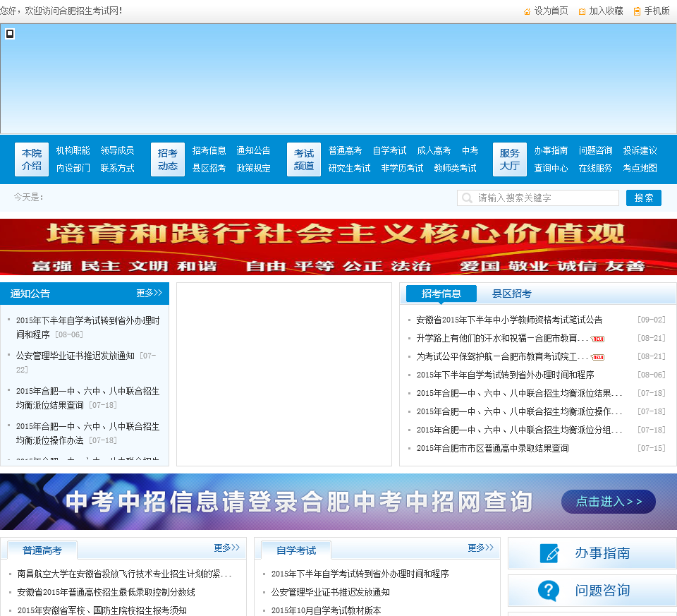Image resolution: width=677 pixels, height=616 pixels.
Task: Click 更多>> in 普通高考 panel
Action: pos(226,548)
